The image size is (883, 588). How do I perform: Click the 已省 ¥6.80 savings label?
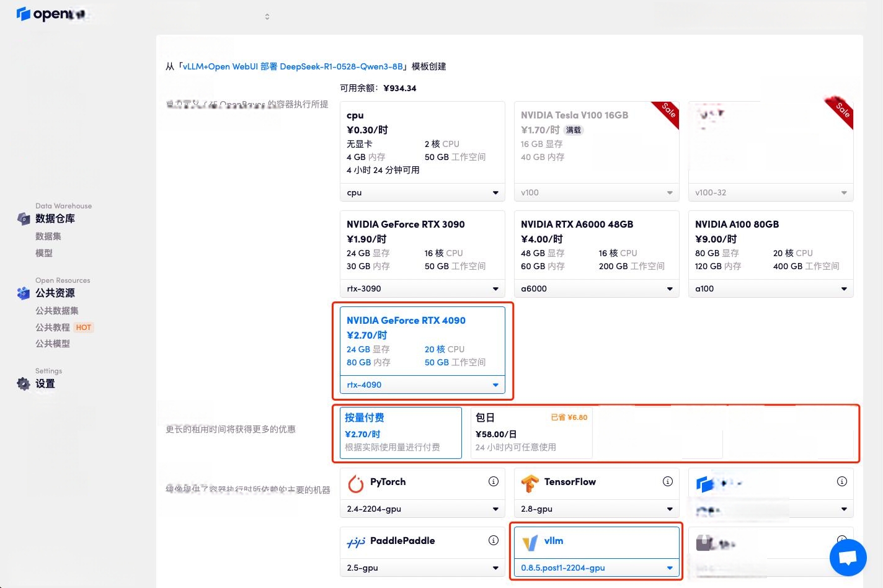click(569, 417)
